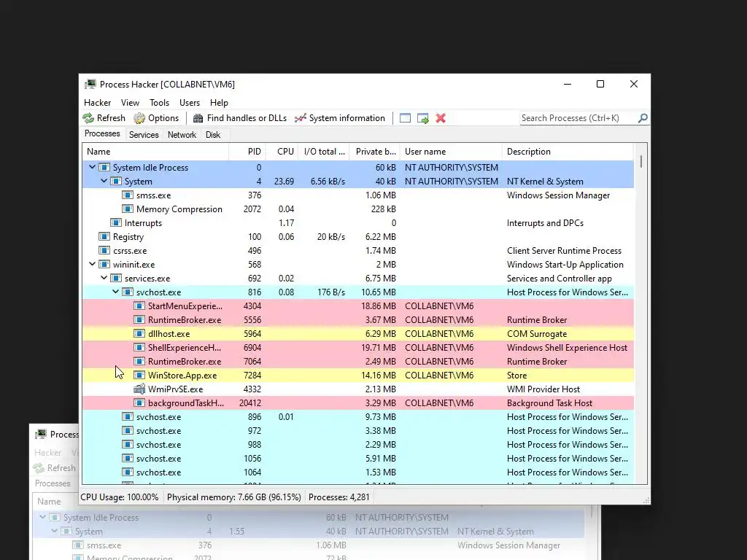
Task: Sort by the Name column header
Action: click(x=155, y=152)
